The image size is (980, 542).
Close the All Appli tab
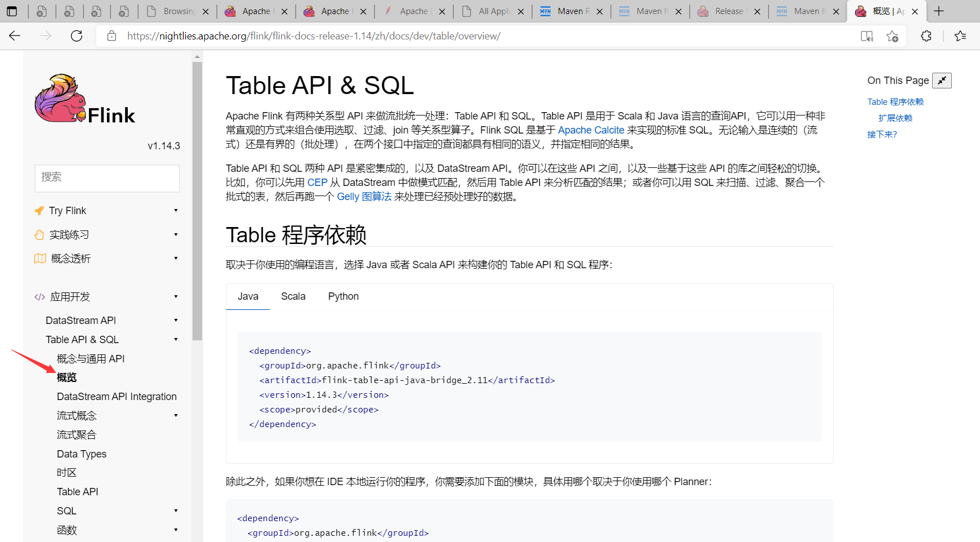(x=521, y=11)
